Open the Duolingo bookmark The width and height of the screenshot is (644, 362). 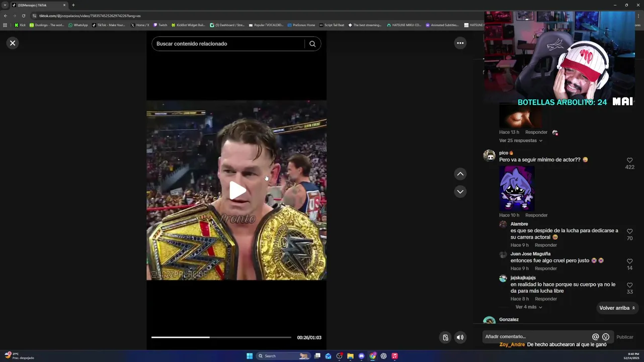[47, 25]
